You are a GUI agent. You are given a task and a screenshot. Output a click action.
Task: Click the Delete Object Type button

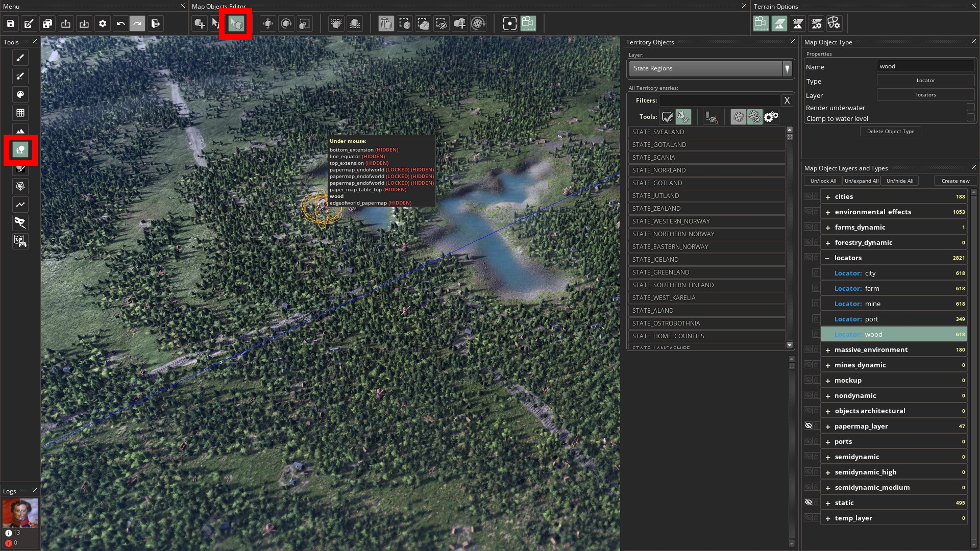[x=891, y=131]
